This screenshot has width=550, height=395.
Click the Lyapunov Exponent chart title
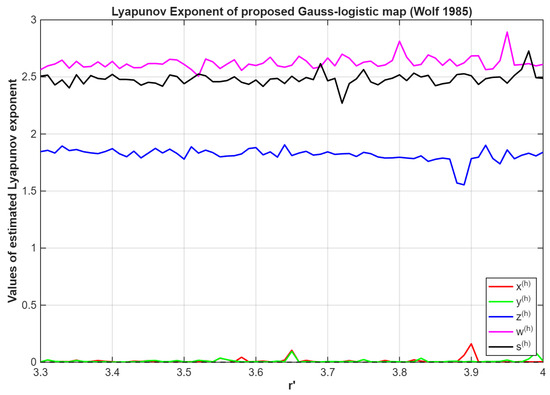(292, 12)
